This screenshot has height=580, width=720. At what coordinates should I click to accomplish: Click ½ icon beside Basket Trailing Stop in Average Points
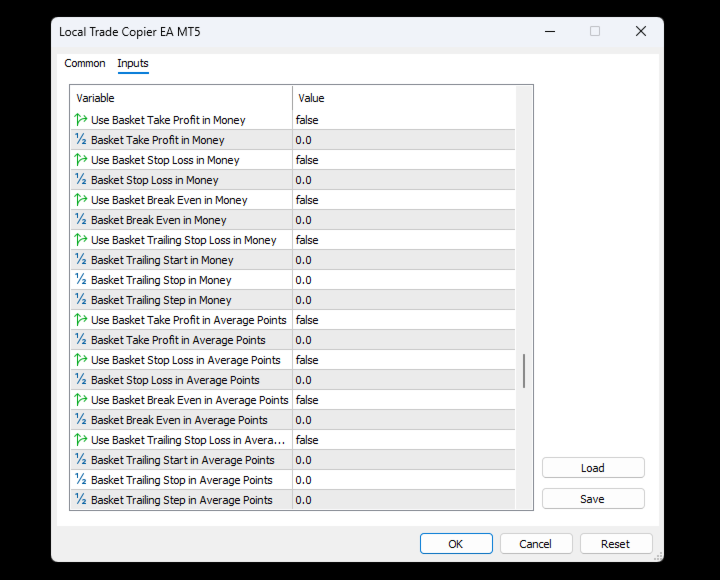pyautogui.click(x=81, y=479)
